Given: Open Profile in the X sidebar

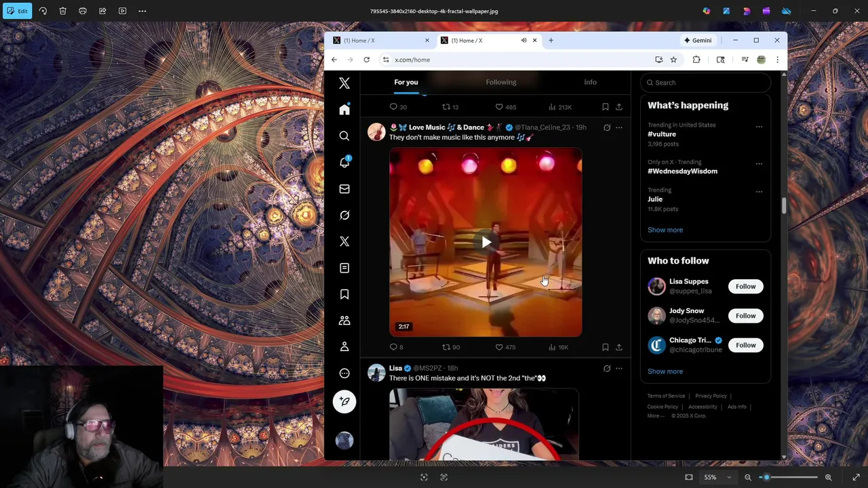Looking at the screenshot, I should (x=344, y=347).
